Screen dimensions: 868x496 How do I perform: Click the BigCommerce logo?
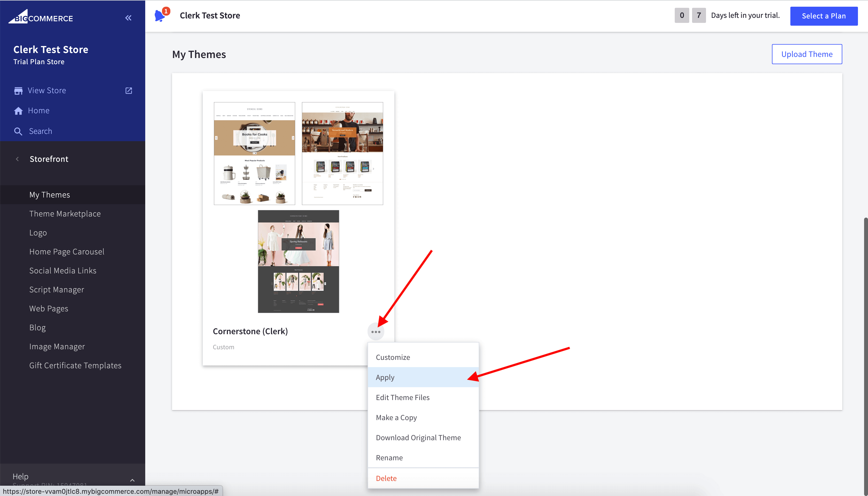[x=40, y=17]
